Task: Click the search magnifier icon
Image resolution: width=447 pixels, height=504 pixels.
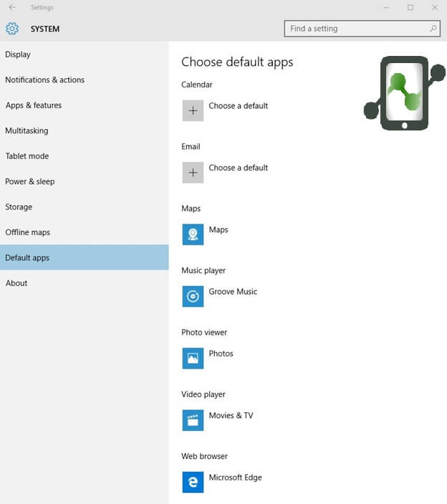Action: pyautogui.click(x=433, y=28)
